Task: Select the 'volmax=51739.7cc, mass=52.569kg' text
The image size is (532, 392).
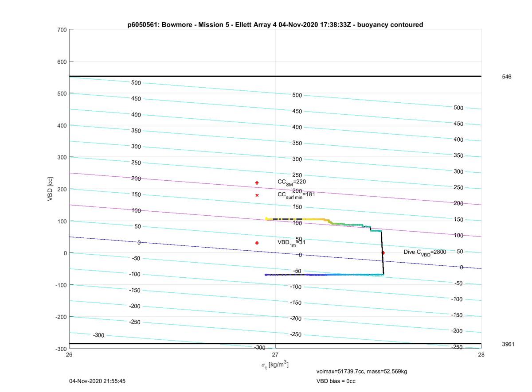Action: point(362,371)
